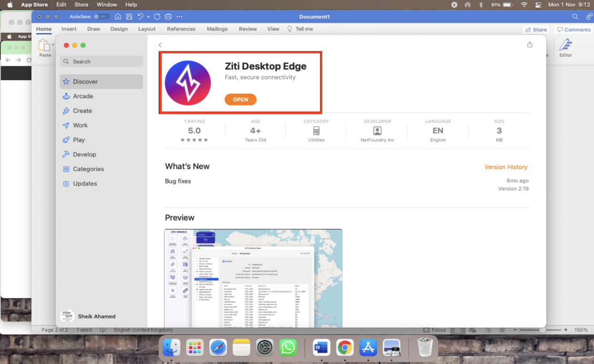Image resolution: width=594 pixels, height=364 pixels.
Task: Open the Play section
Action: pos(101,140)
